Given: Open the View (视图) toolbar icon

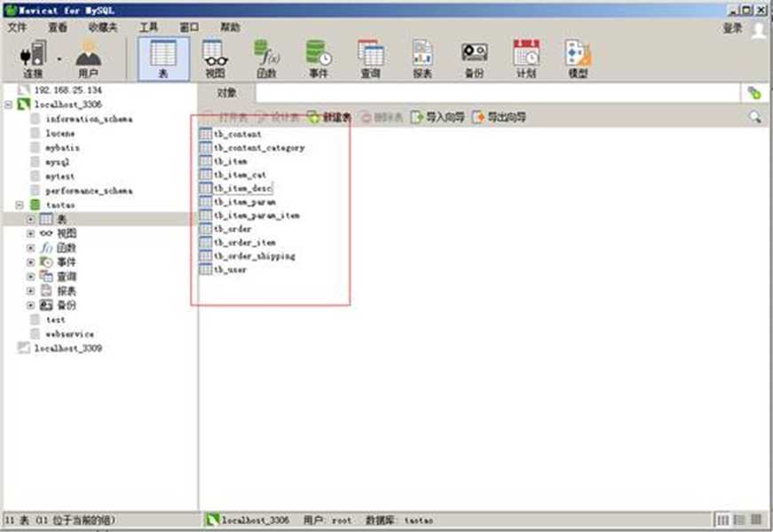Looking at the screenshot, I should coord(215,59).
